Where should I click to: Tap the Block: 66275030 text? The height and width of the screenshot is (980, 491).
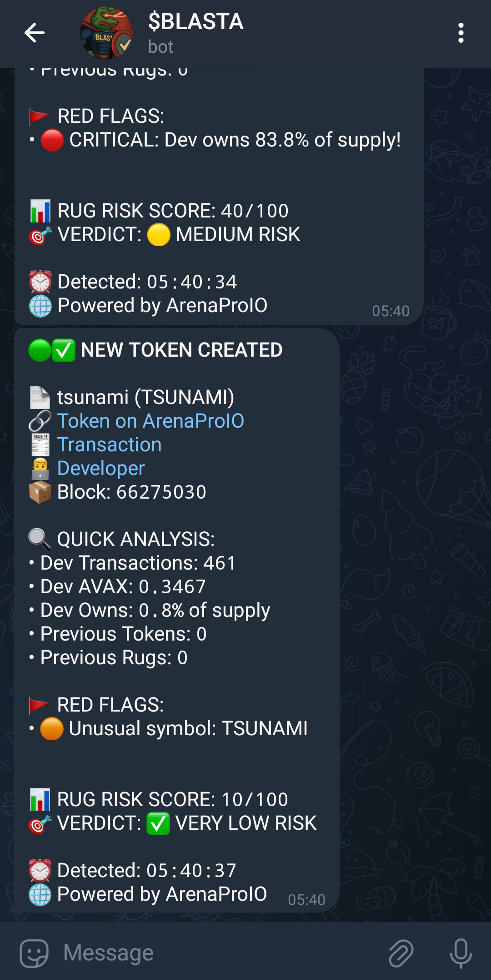pyautogui.click(x=132, y=492)
